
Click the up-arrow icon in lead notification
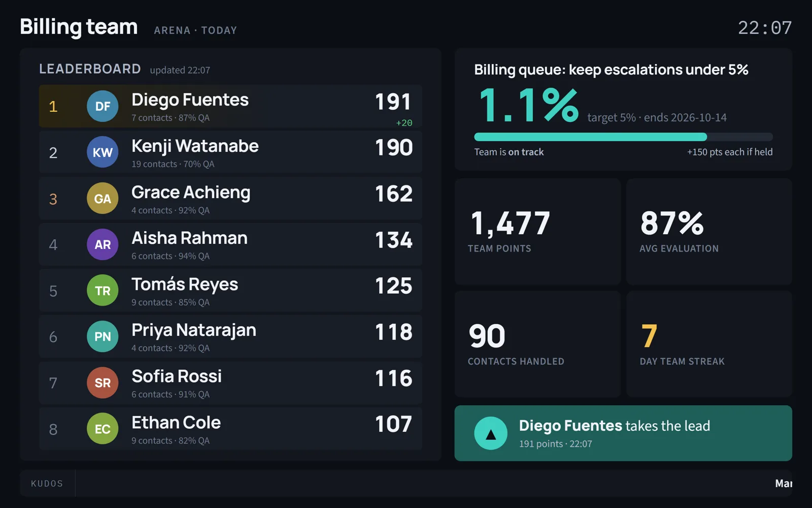pos(491,433)
